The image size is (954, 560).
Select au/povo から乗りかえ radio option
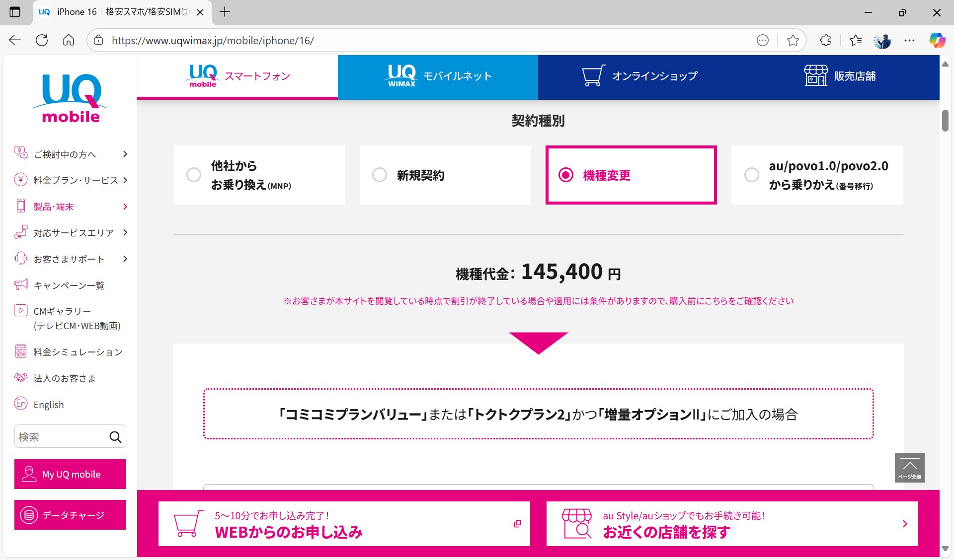point(752,175)
